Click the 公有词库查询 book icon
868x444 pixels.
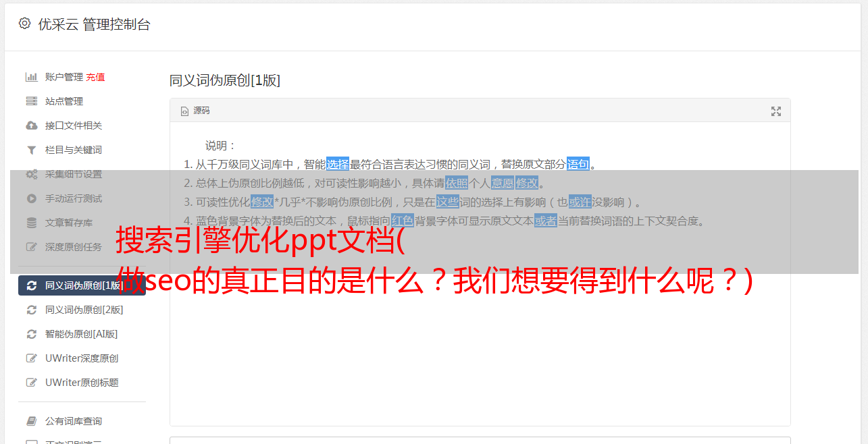coord(31,421)
